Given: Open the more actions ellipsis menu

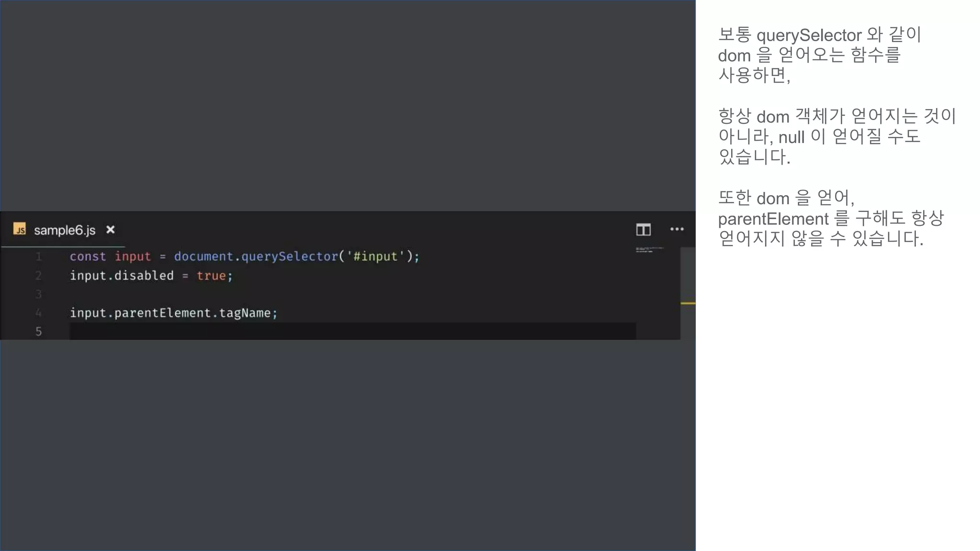Looking at the screenshot, I should [x=677, y=229].
